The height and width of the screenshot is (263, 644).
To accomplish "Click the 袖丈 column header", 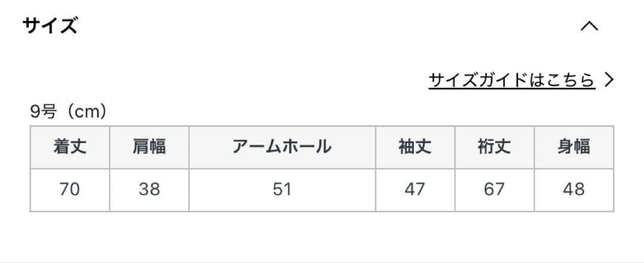I will click(414, 147).
